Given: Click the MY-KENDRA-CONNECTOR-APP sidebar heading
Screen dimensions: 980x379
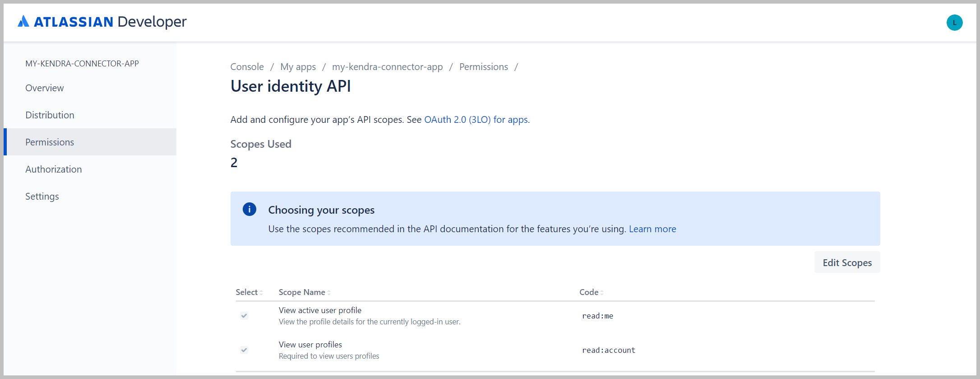Looking at the screenshot, I should click(x=82, y=64).
